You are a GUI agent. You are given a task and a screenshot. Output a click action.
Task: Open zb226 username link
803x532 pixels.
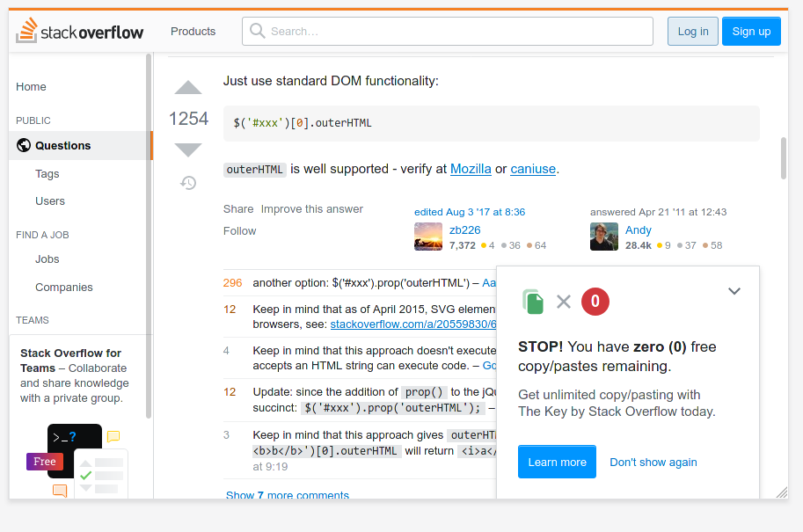[465, 230]
